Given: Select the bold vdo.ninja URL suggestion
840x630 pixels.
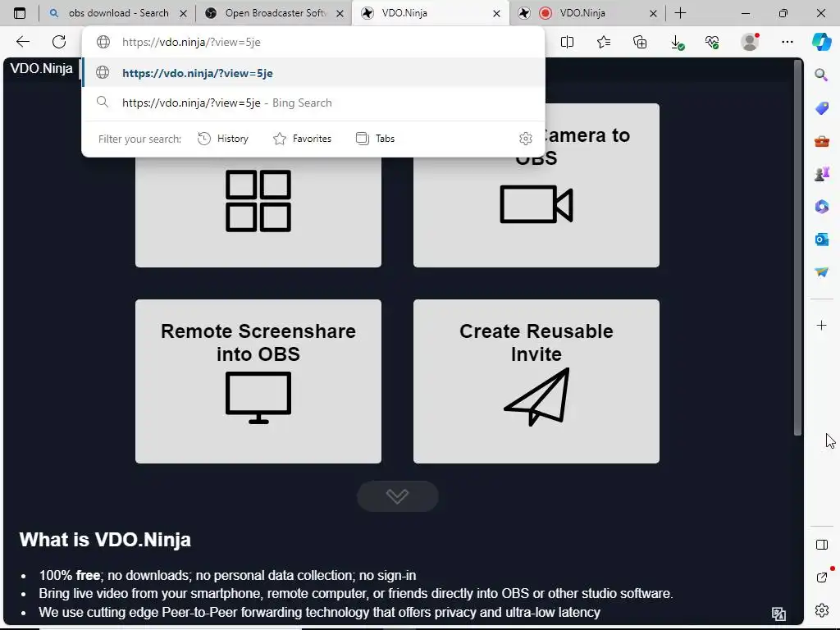Looking at the screenshot, I should pos(314,73).
